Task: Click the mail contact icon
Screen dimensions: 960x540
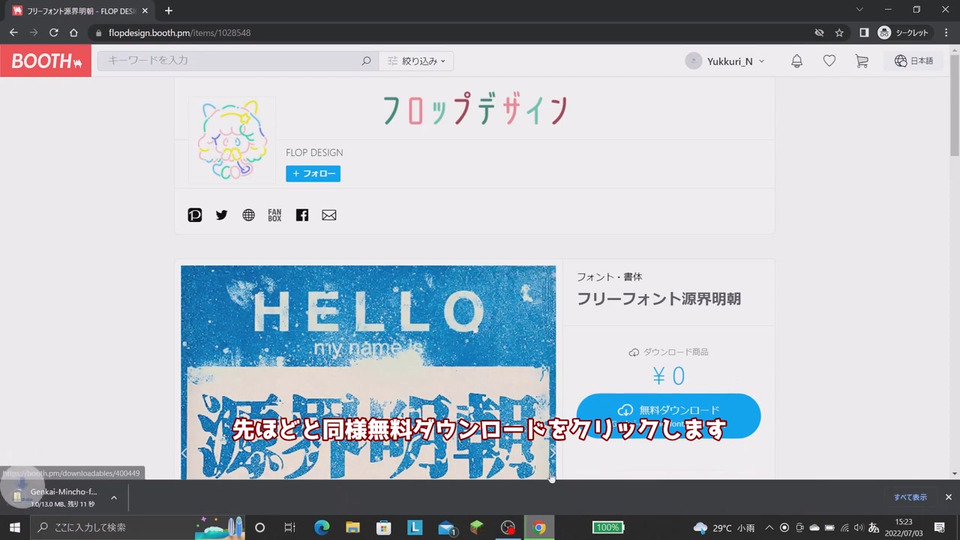Action: point(329,215)
